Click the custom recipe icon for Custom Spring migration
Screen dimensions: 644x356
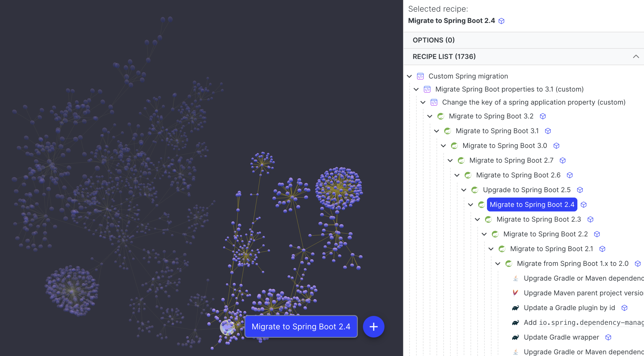coord(420,76)
